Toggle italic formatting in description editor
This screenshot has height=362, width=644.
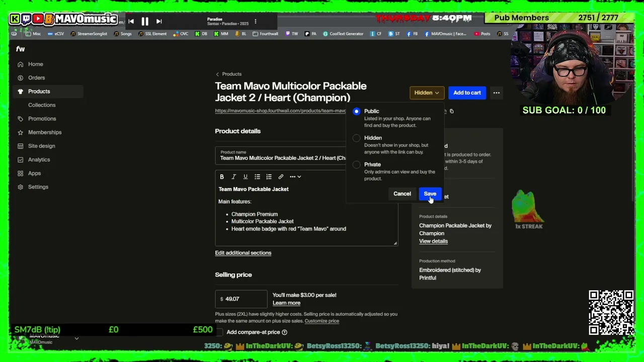pyautogui.click(x=233, y=176)
